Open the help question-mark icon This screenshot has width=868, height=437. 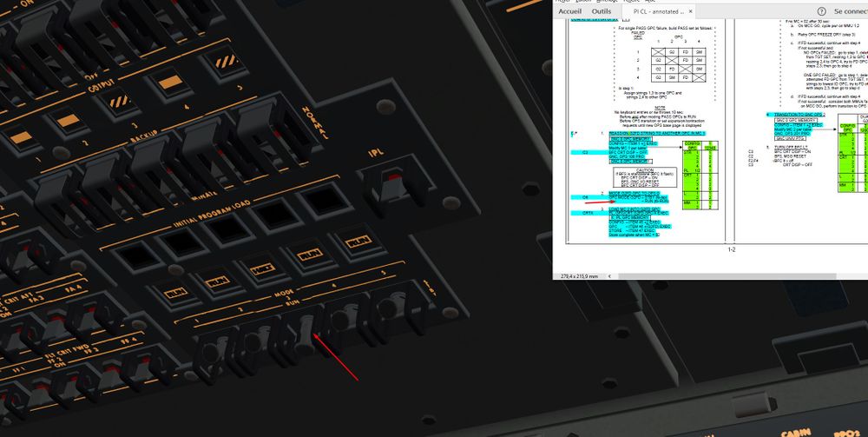pos(821,11)
